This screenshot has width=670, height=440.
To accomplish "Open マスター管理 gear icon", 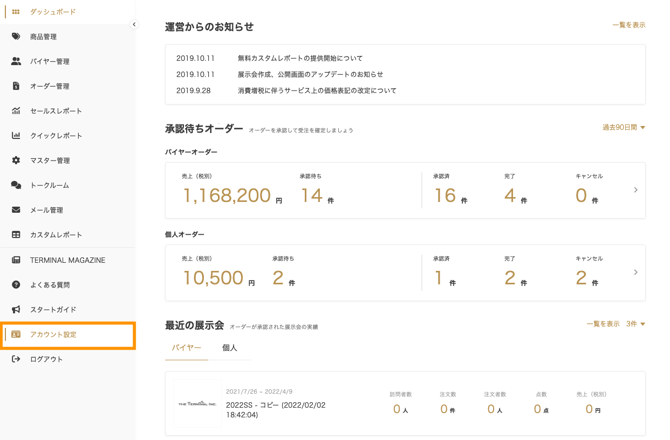I will (x=16, y=160).
